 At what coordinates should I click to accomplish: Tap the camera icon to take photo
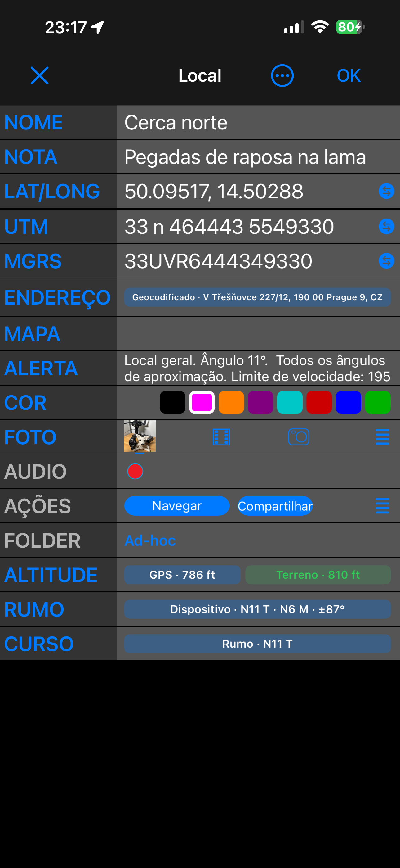[299, 437]
